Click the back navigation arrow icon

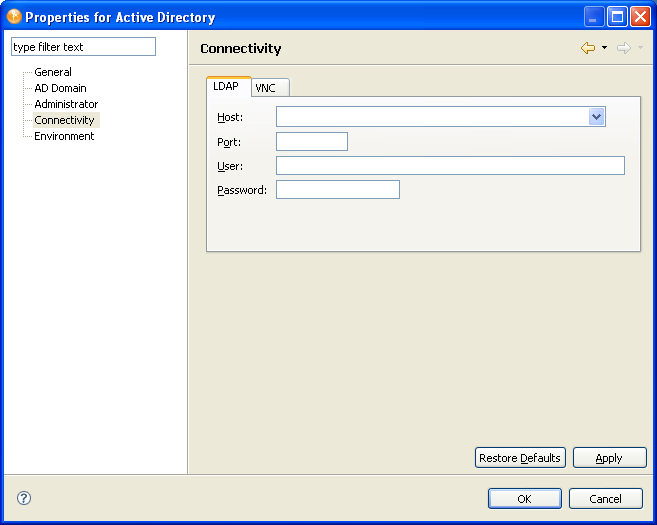point(588,48)
